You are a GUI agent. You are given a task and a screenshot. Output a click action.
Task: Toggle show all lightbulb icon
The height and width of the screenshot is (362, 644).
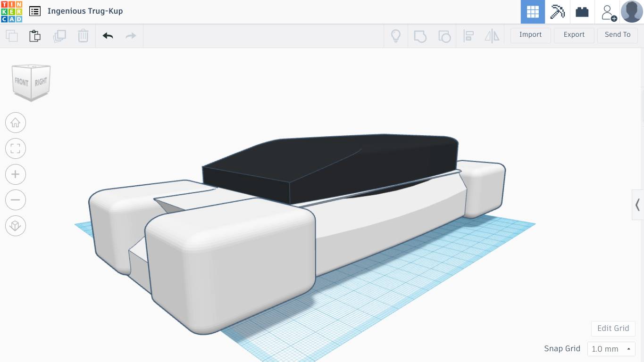point(396,36)
